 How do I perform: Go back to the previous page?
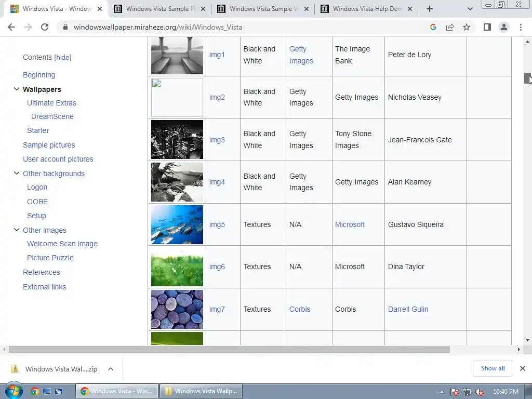(x=11, y=27)
